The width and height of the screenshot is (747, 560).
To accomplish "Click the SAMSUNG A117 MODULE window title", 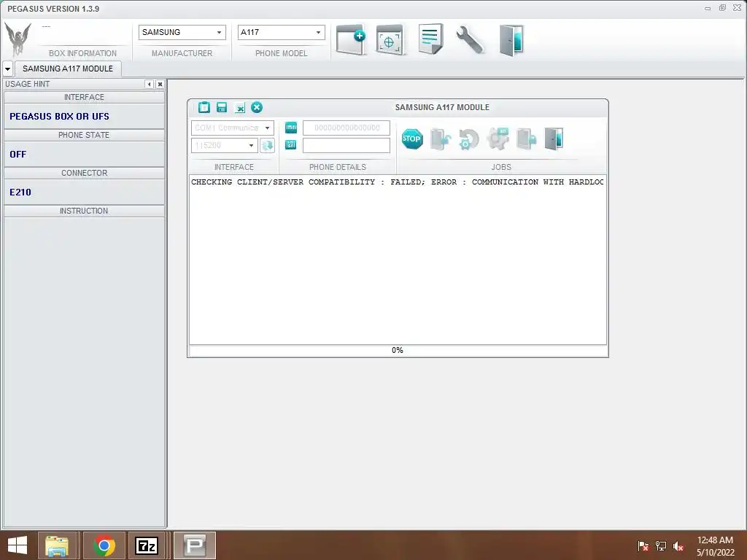I will click(x=442, y=108).
